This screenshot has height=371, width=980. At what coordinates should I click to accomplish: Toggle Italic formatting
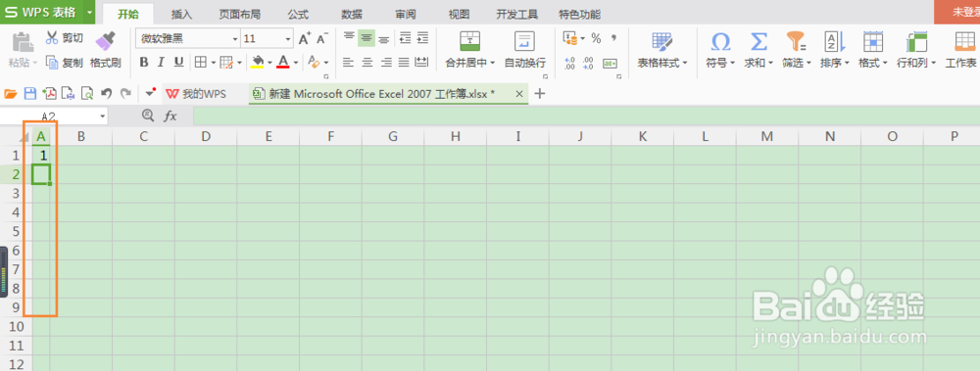pyautogui.click(x=162, y=62)
